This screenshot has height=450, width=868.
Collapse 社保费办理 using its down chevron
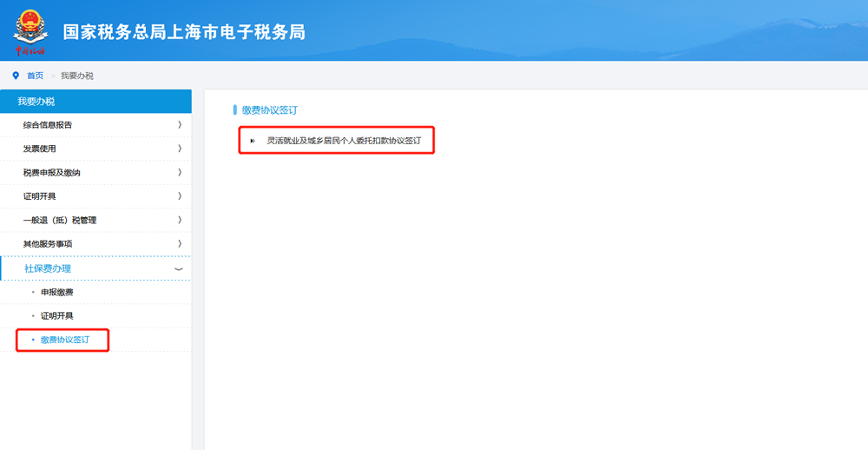tap(179, 269)
